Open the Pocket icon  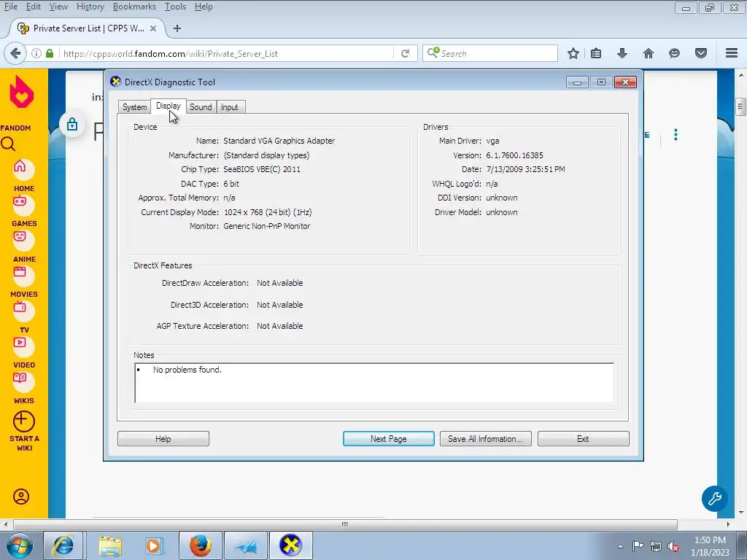coord(701,53)
